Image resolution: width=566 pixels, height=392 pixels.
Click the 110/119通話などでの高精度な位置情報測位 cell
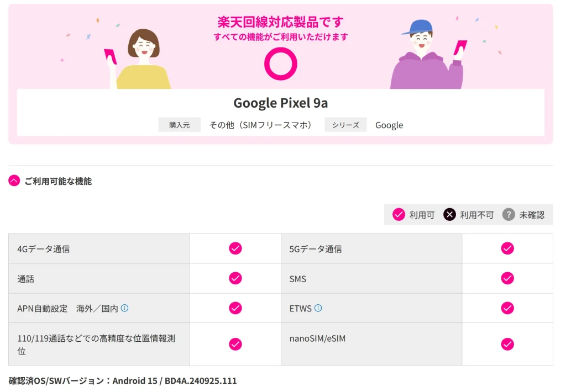tap(99, 345)
